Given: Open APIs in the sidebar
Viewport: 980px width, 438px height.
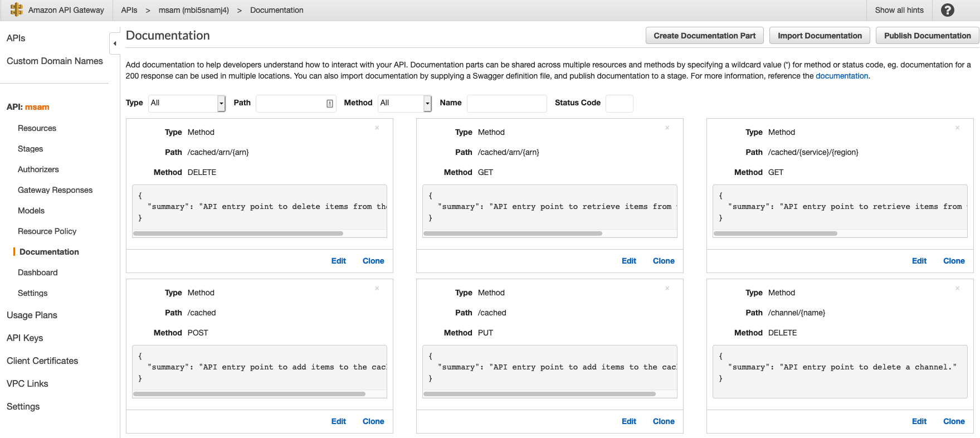Looking at the screenshot, I should 16,38.
